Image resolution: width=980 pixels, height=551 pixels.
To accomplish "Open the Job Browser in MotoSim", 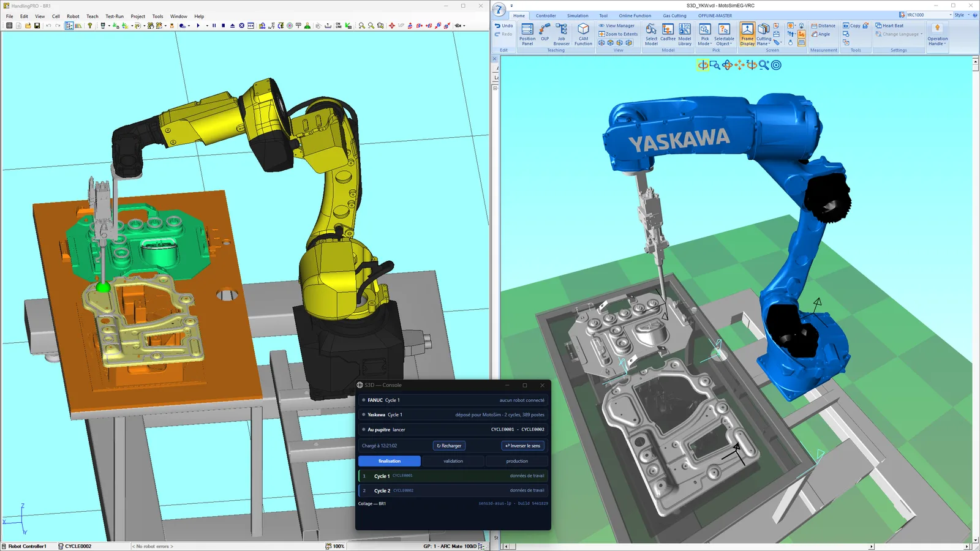I will coord(561,34).
